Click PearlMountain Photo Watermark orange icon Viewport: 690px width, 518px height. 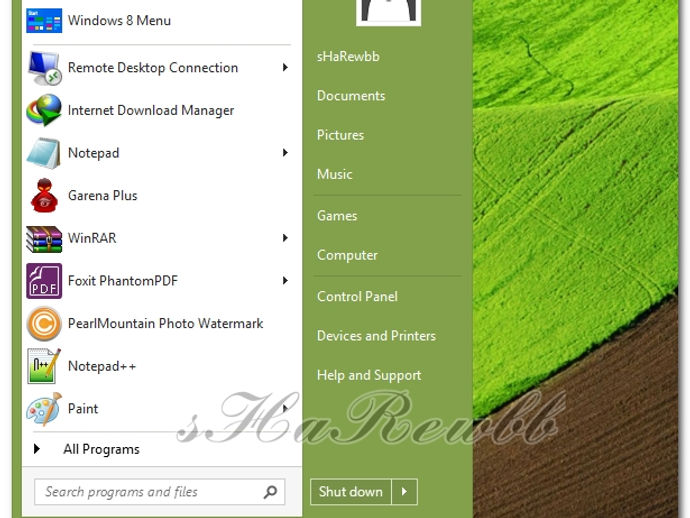[x=44, y=324]
